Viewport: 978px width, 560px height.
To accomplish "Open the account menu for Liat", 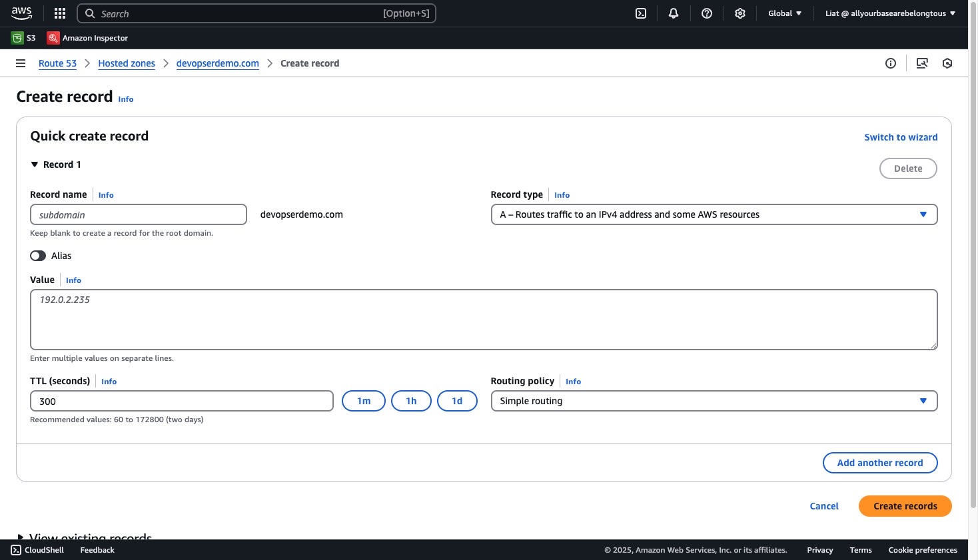I will tap(890, 13).
